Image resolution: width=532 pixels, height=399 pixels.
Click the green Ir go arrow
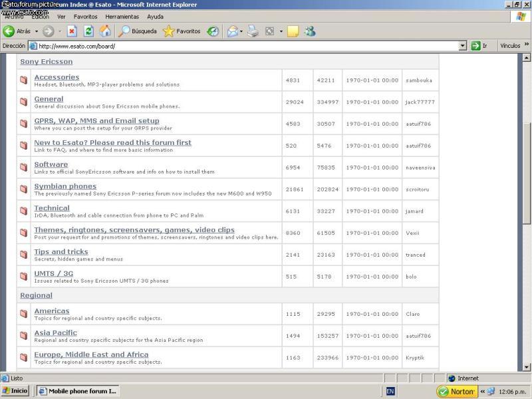click(475, 46)
